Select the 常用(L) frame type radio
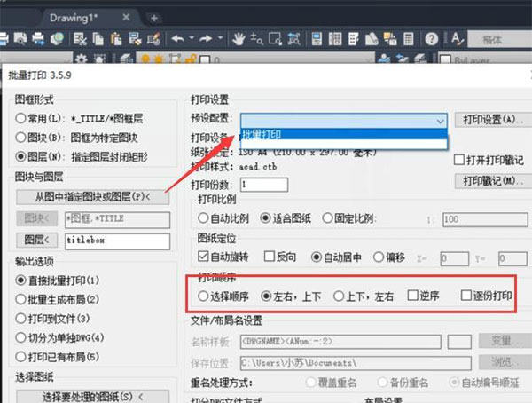The image size is (532, 403). [20, 118]
